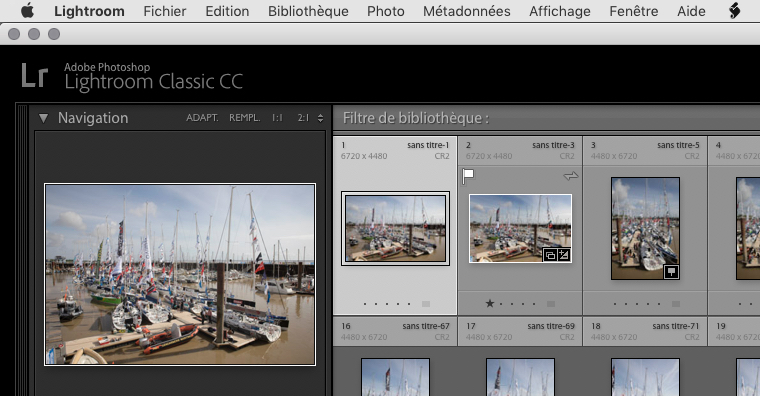The image size is (760, 396).
Task: Click the Filtre de bibliothèque label
Action: (416, 118)
